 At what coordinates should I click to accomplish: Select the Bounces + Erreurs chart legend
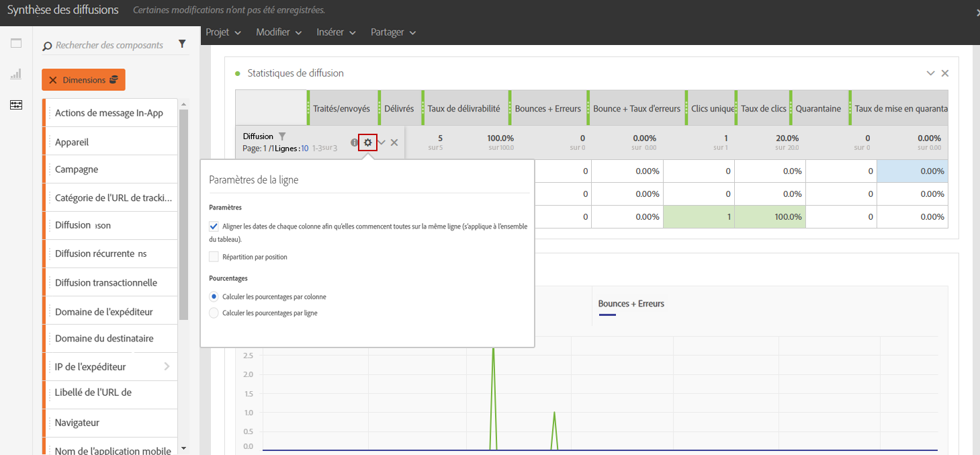pyautogui.click(x=631, y=306)
